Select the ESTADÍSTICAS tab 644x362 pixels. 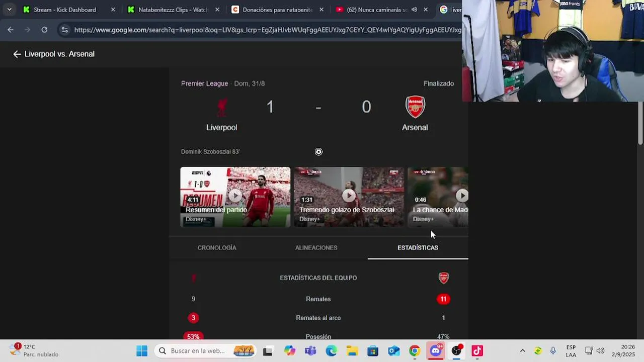[x=418, y=248]
